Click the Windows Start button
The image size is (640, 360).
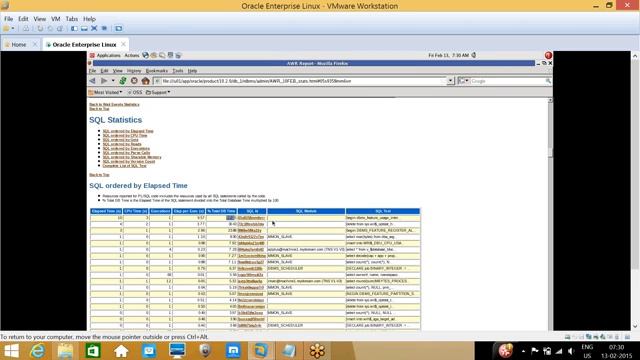click(11, 351)
